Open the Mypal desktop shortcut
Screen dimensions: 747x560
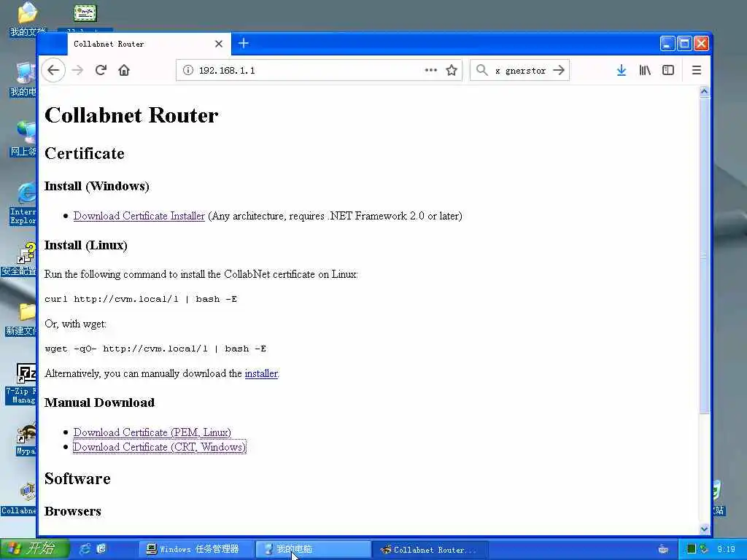[26, 440]
